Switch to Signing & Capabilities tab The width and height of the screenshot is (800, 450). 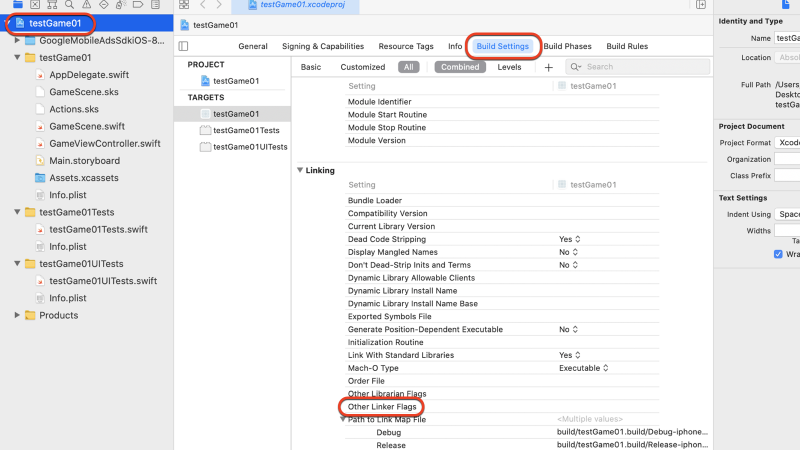(x=323, y=46)
